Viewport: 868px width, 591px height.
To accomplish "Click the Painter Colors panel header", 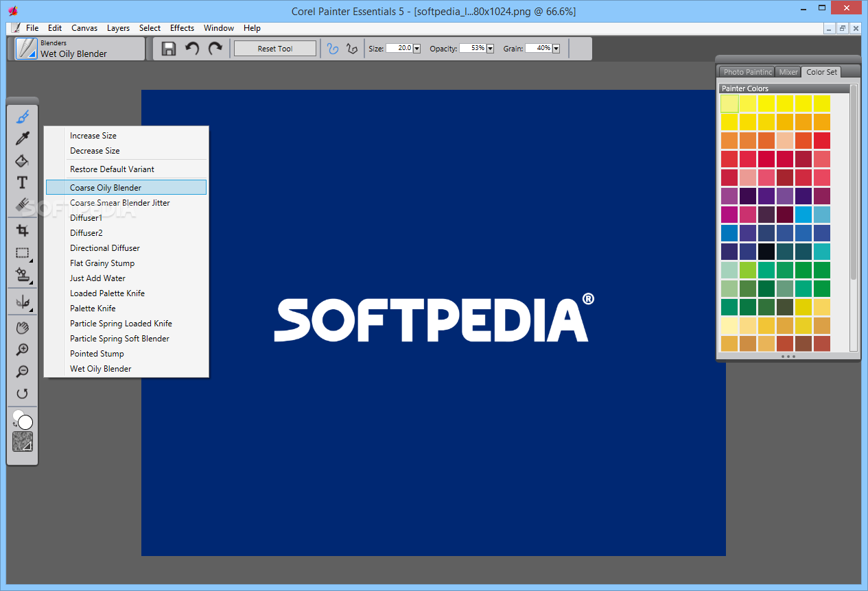I will click(x=784, y=88).
